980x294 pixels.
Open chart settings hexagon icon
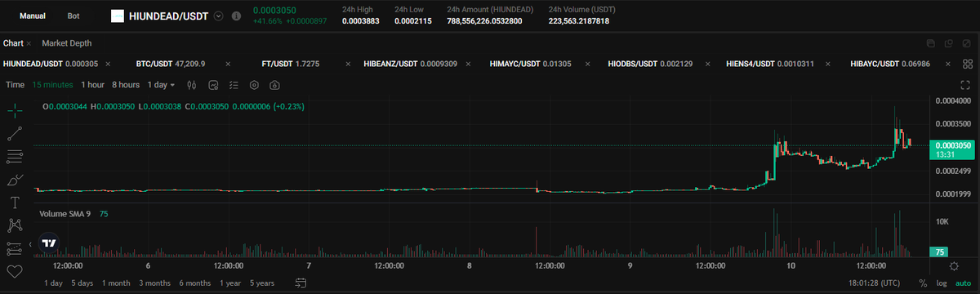[254, 85]
